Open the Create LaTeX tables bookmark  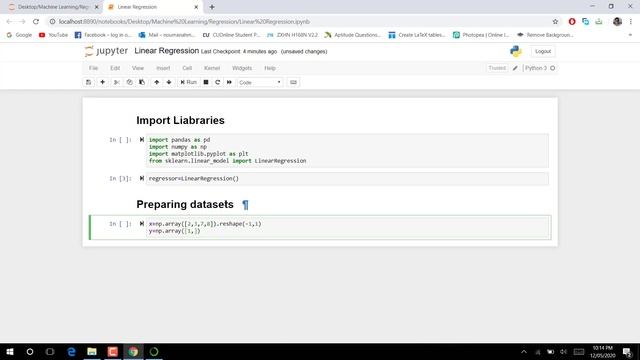[417, 35]
